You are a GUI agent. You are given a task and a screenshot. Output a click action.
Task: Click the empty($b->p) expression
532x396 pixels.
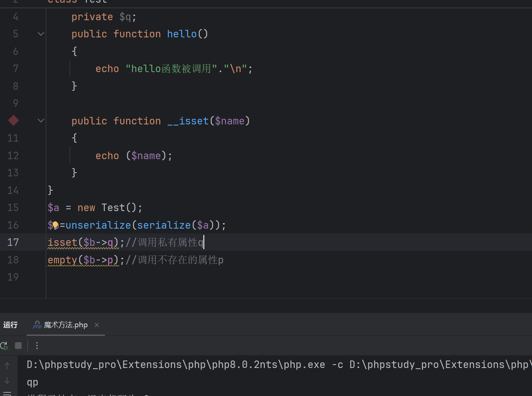pos(83,260)
